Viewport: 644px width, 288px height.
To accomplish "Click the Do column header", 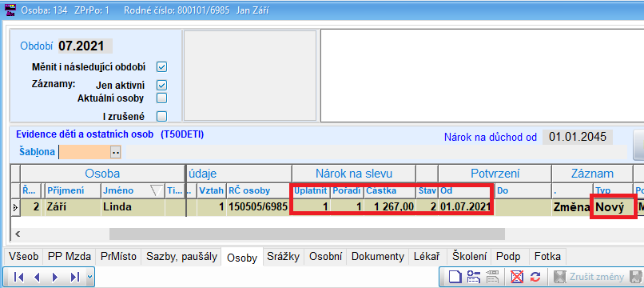I will [x=523, y=190].
